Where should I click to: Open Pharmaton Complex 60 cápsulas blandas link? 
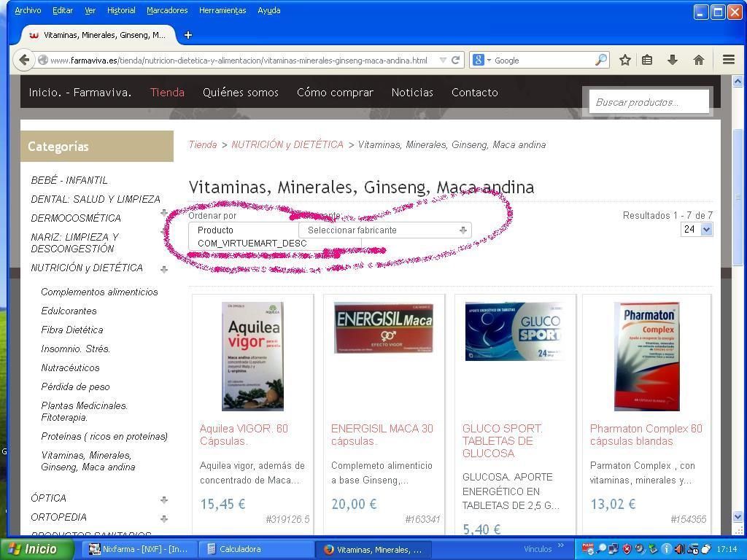[646, 435]
